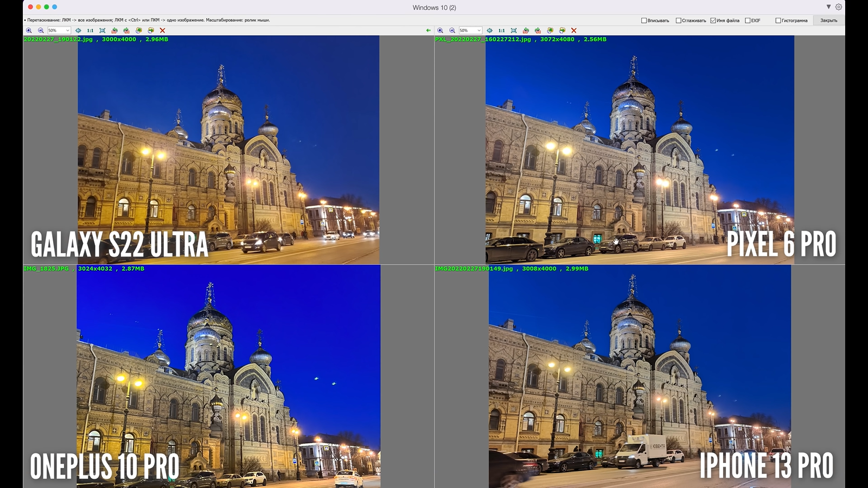This screenshot has width=868, height=488.
Task: Click filename PXL_20220227_160227212.jpg label
Action: click(x=483, y=40)
